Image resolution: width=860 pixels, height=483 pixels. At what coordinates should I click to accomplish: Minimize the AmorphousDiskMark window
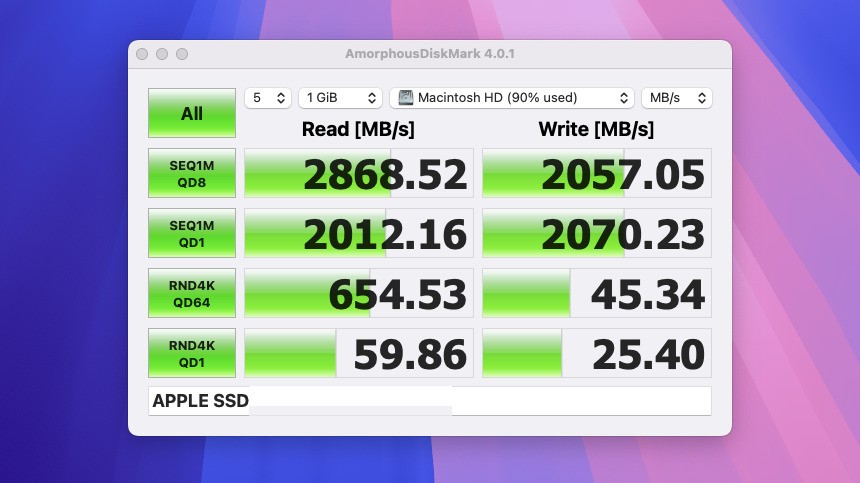click(162, 54)
